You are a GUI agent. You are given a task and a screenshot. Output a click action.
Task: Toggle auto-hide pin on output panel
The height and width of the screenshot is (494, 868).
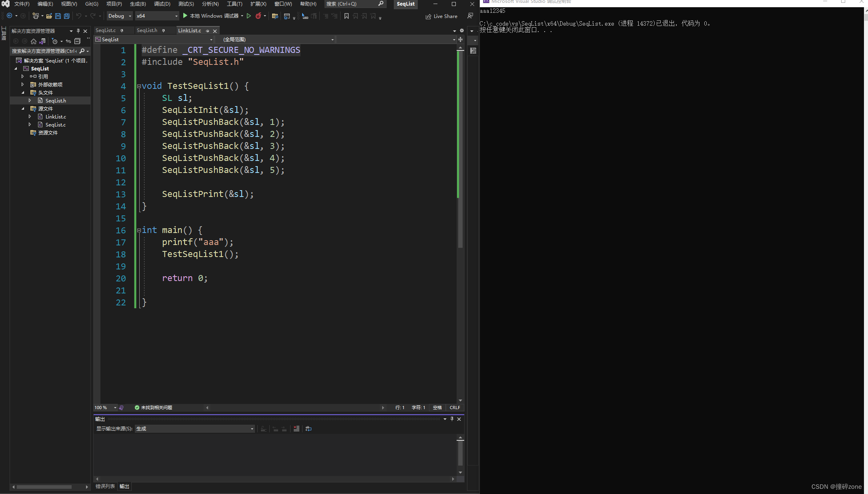452,419
